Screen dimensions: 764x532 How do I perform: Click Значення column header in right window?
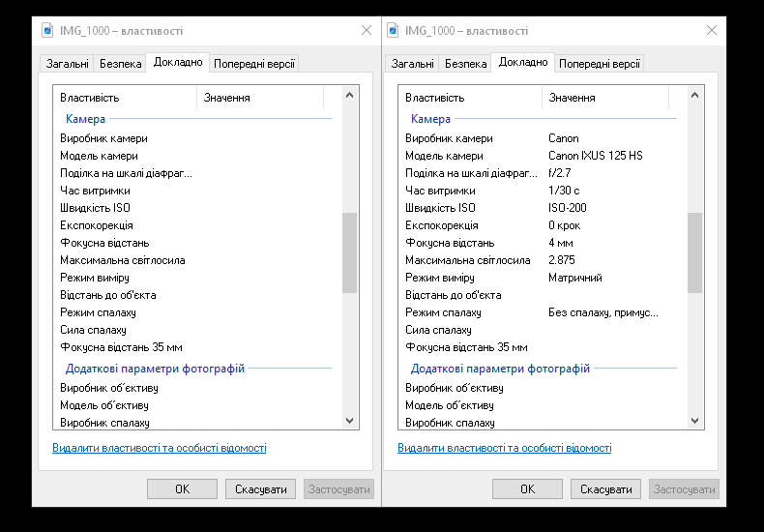[605, 98]
